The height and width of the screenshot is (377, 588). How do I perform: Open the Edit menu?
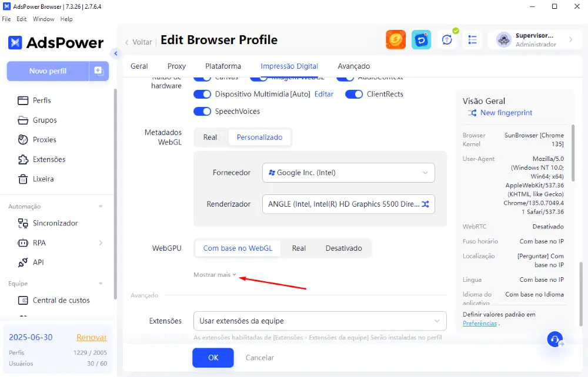click(x=21, y=19)
